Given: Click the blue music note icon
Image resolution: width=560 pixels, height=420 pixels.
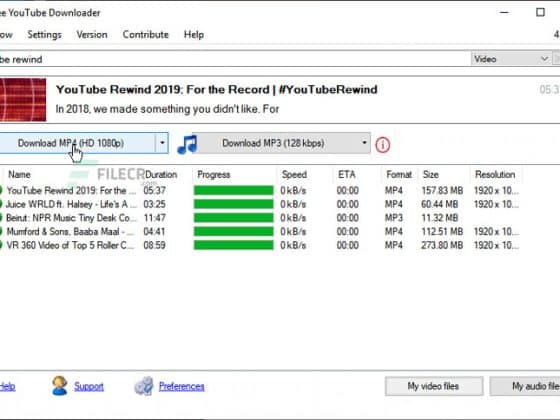Looking at the screenshot, I should (x=187, y=144).
